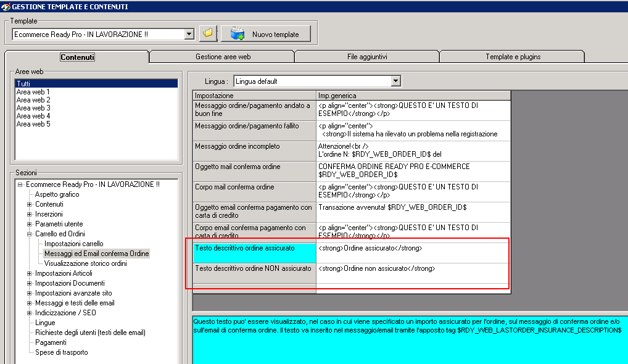Click the Impostazione column header
This screenshot has height=364, width=628.
255,95
